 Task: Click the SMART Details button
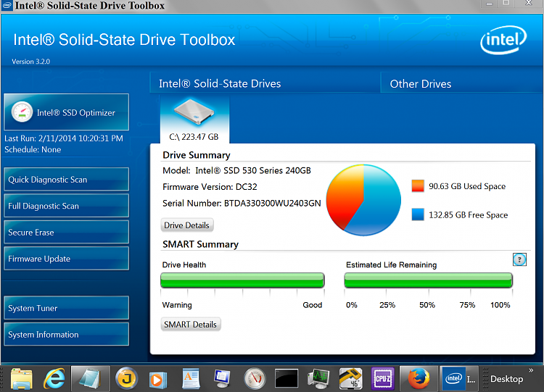[x=191, y=325]
